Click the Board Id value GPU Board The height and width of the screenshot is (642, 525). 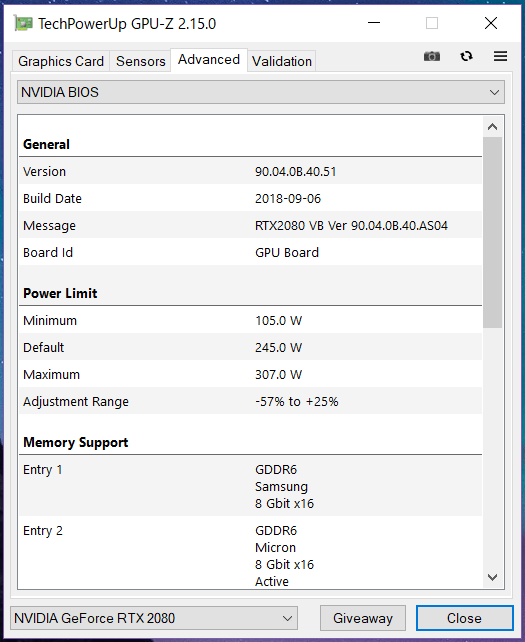pos(287,253)
